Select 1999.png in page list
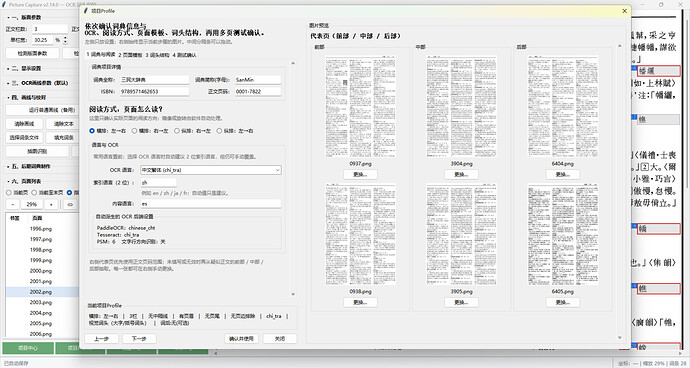The image size is (690, 368). coord(41,261)
